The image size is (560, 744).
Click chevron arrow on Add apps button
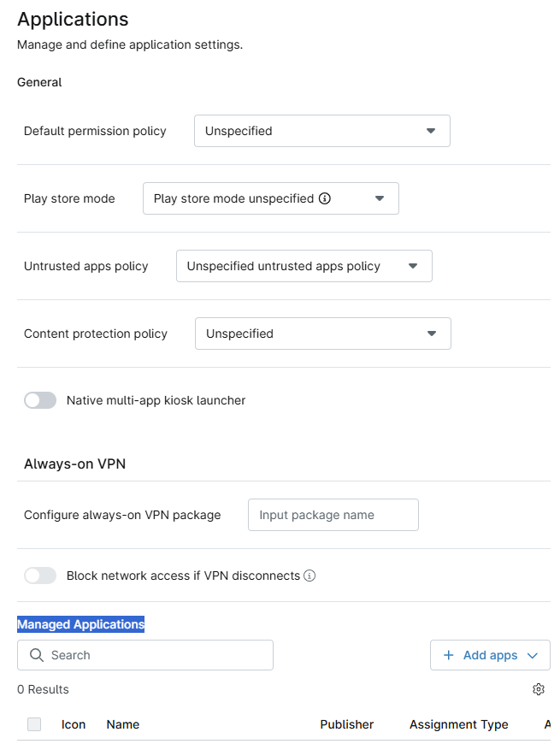point(533,655)
